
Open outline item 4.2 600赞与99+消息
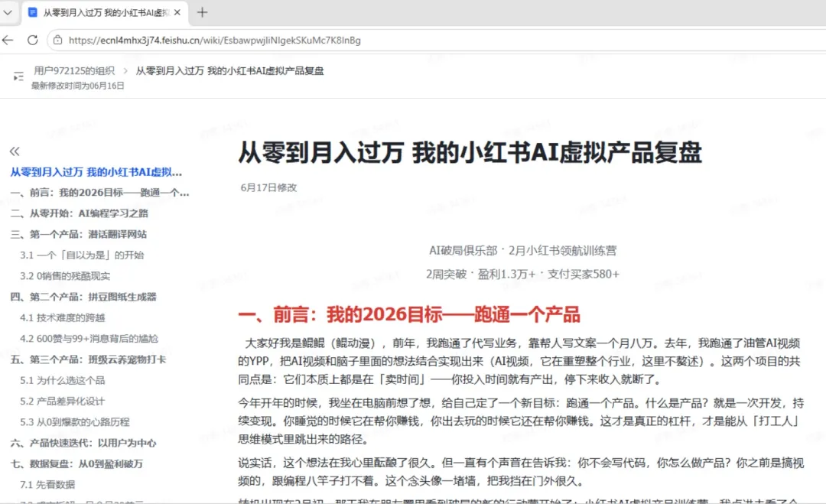(x=89, y=339)
